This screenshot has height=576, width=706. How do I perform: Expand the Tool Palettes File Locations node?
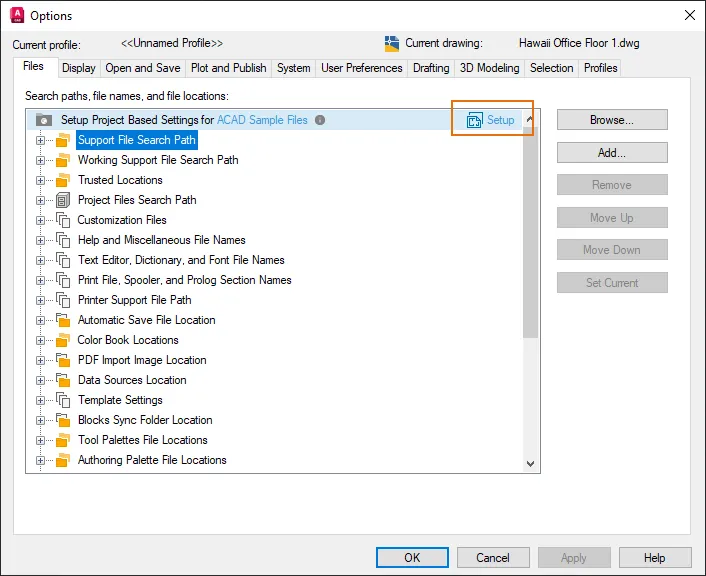pyautogui.click(x=40, y=440)
